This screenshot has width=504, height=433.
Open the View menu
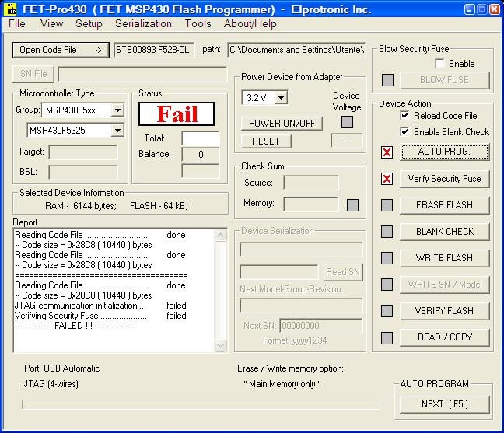click(51, 24)
